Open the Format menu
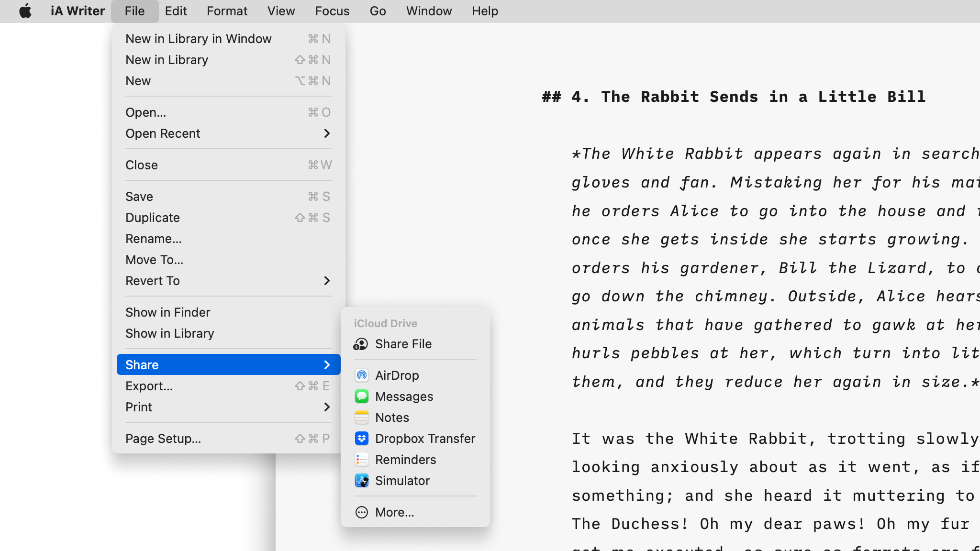The image size is (980, 551). click(227, 11)
